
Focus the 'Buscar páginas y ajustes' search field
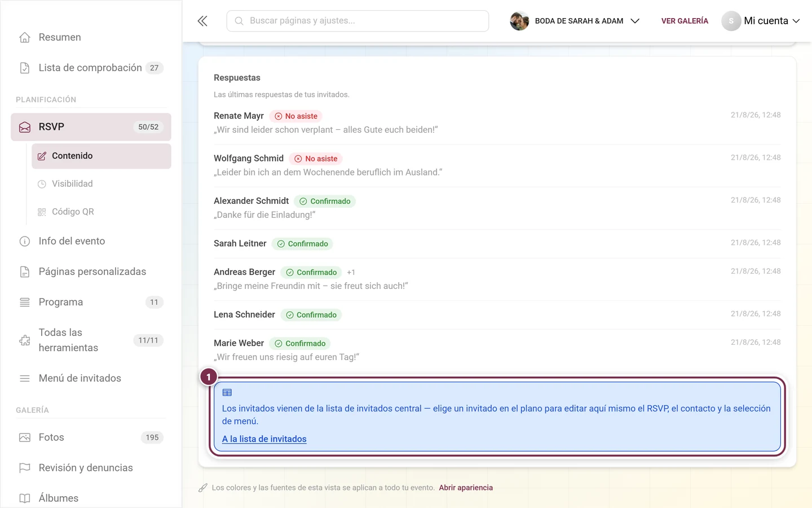point(358,21)
